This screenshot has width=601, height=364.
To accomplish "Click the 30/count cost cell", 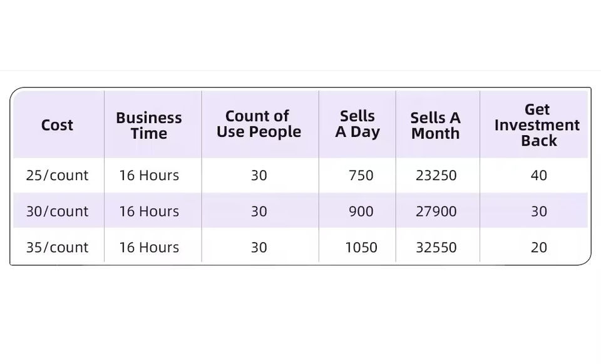I will tap(58, 211).
